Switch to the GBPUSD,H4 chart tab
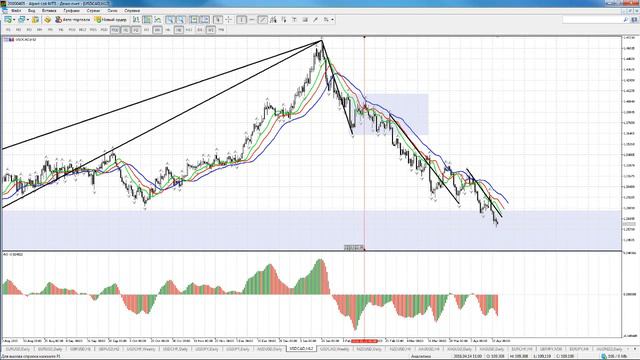 80,349
